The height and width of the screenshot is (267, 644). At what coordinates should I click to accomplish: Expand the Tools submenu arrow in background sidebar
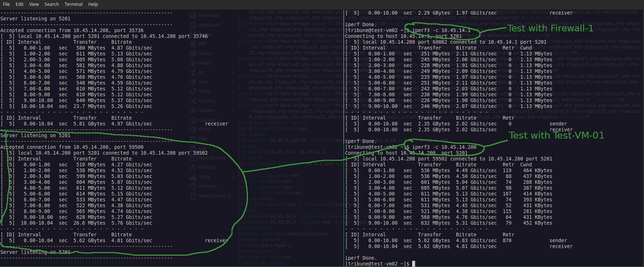[233, 177]
